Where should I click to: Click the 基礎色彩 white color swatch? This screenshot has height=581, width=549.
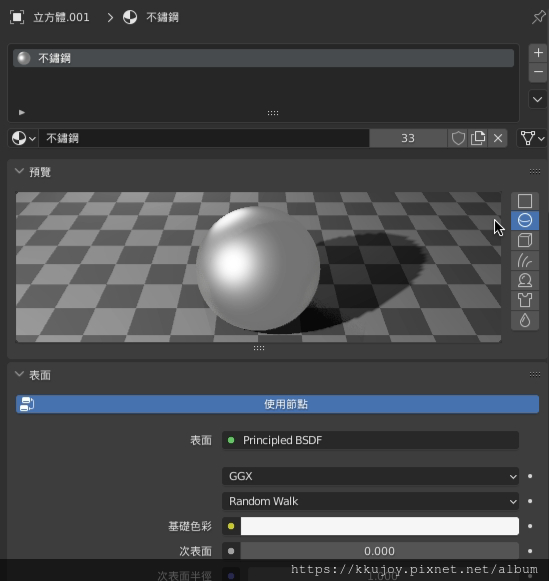point(380,526)
